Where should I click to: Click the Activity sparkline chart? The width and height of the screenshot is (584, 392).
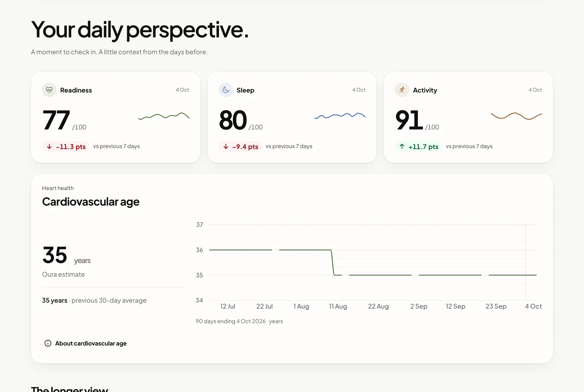(x=516, y=116)
